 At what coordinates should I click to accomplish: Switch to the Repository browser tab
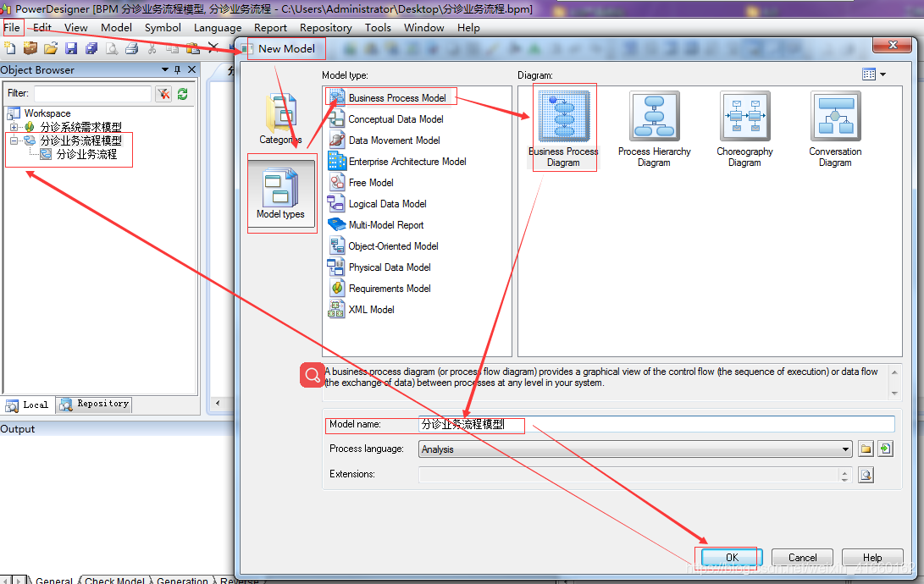(95, 405)
